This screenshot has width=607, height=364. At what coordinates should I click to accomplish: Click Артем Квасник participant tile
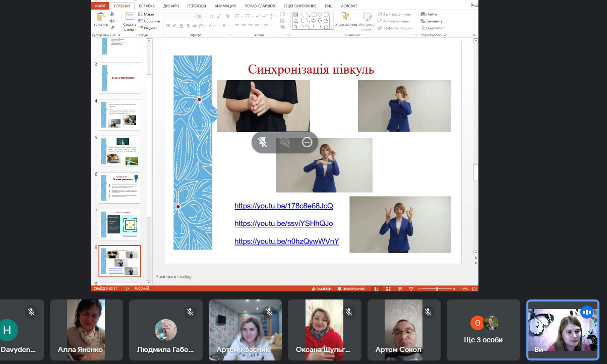click(x=246, y=330)
